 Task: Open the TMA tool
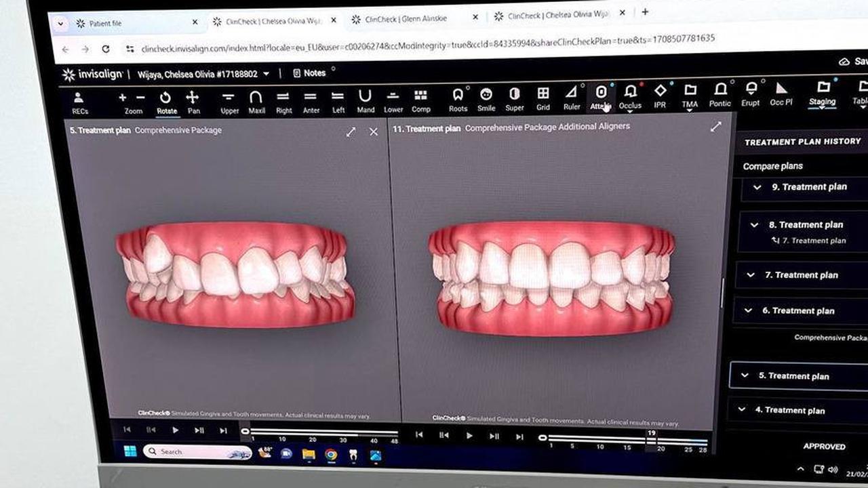pyautogui.click(x=690, y=96)
